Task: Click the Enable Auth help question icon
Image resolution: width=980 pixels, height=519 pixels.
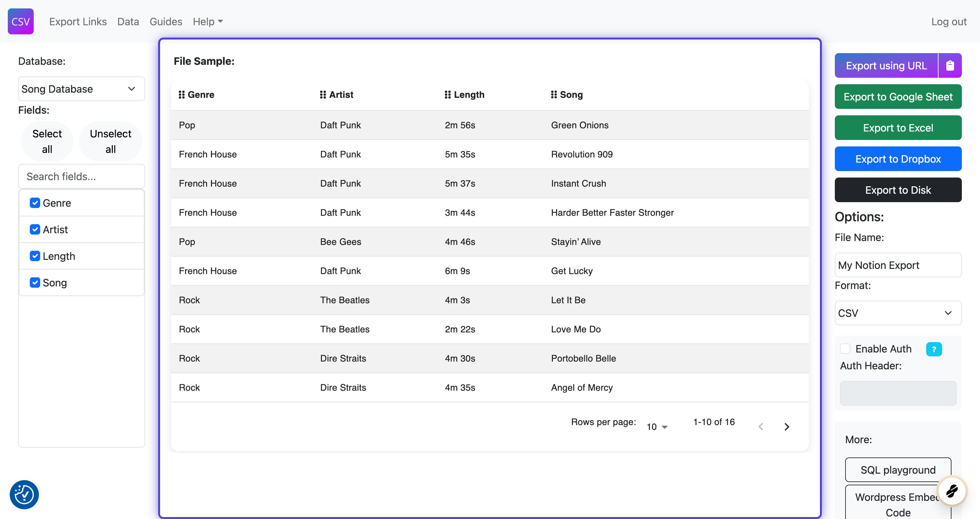Action: 934,349
